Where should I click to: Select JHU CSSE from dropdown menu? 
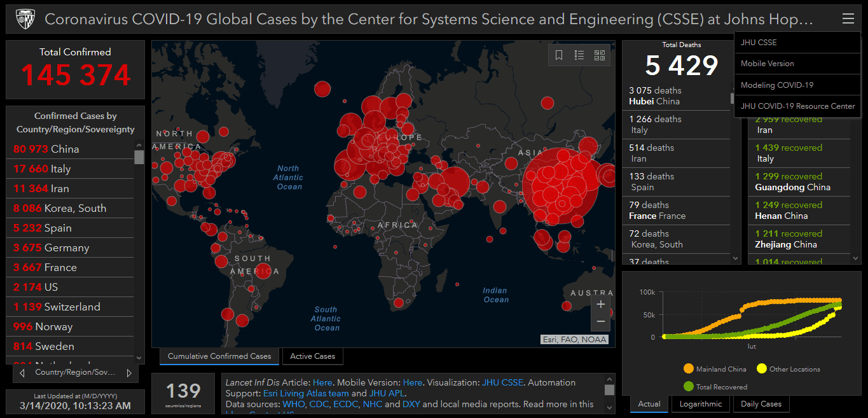coord(797,43)
